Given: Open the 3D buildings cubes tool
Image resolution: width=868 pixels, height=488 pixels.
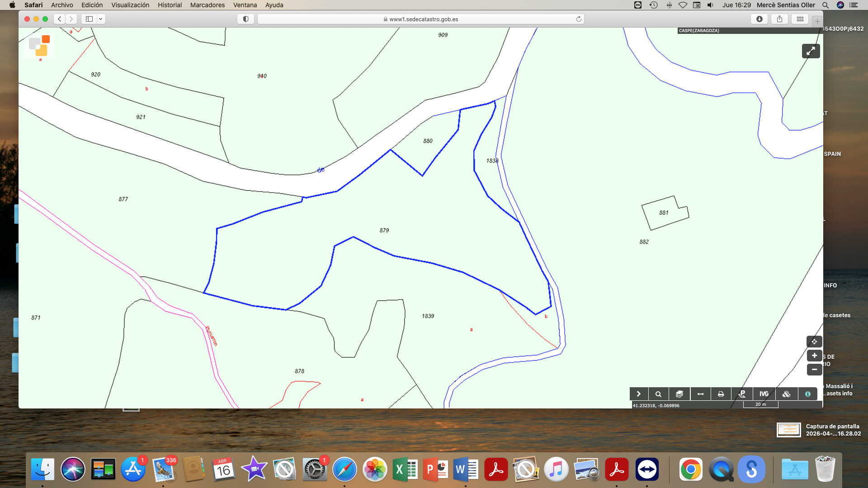Looking at the screenshot, I should click(x=786, y=394).
